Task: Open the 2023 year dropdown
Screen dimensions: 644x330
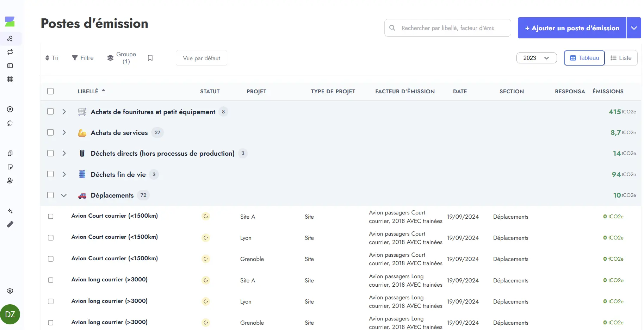Action: tap(536, 58)
